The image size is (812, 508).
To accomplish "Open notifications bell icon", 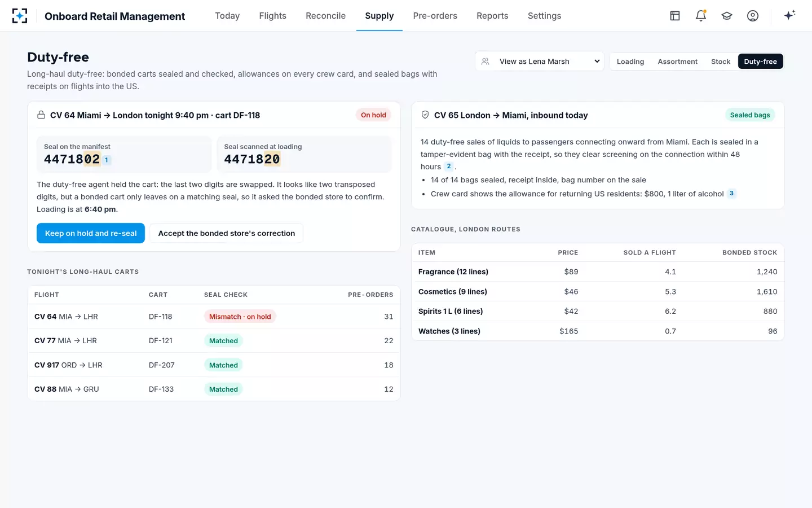I will coord(701,16).
